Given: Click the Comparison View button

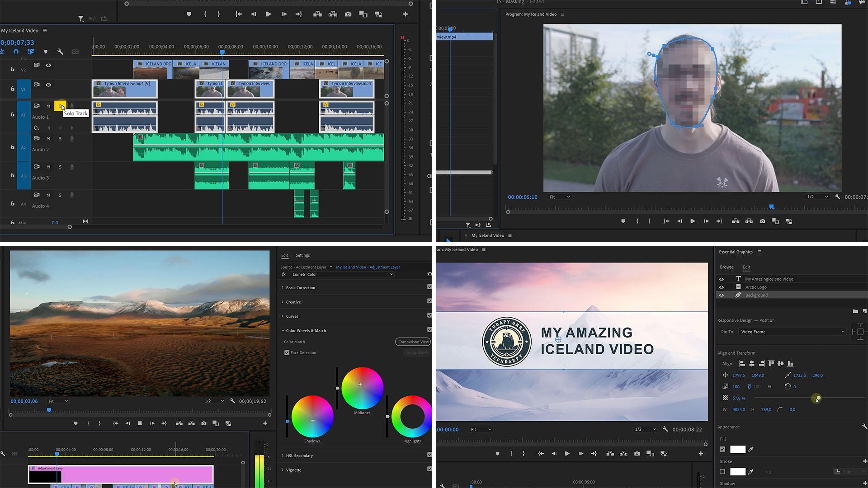Looking at the screenshot, I should 414,342.
